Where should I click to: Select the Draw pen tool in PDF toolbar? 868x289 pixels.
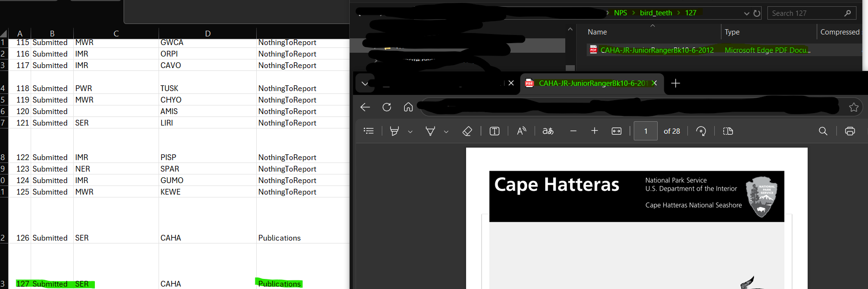[x=430, y=131]
